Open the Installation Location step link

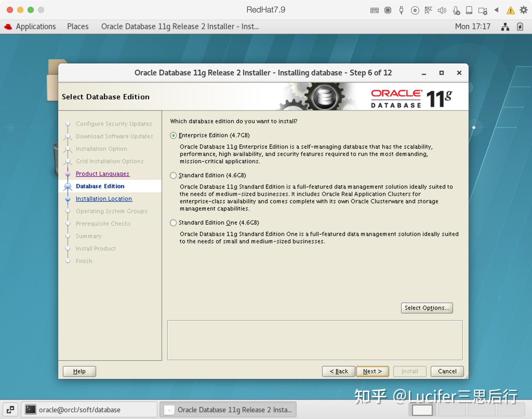coord(103,199)
